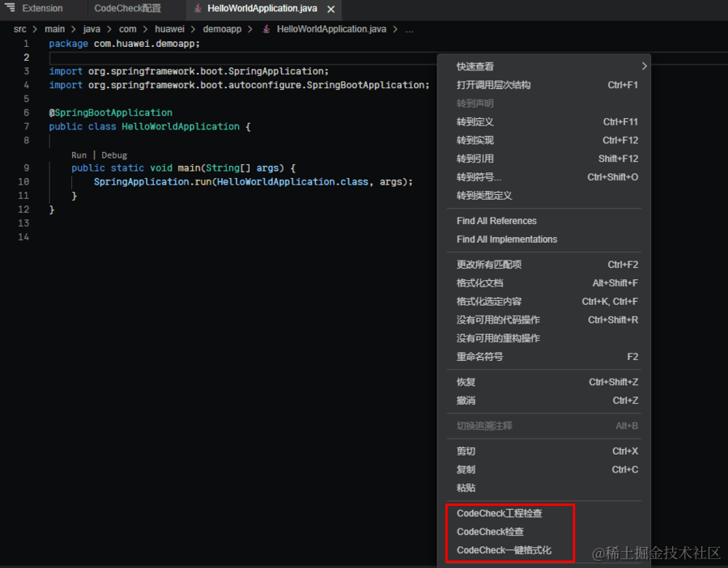Choose 转到引用 from the context menu
The image size is (728, 568).
[543, 159]
